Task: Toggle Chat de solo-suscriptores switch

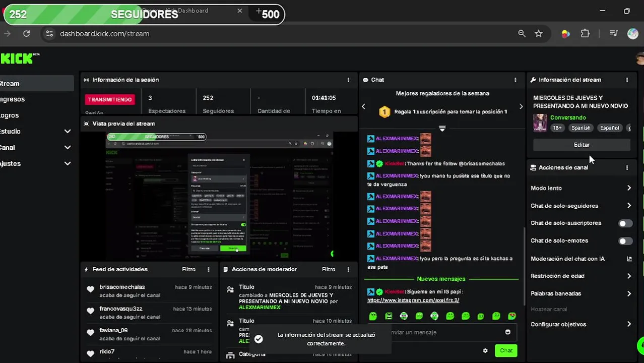Action: pos(625,223)
